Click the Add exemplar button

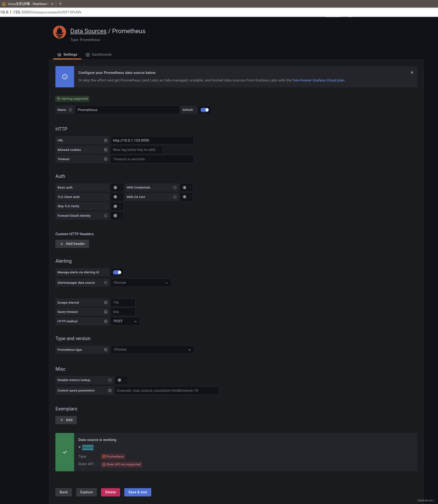(66, 420)
